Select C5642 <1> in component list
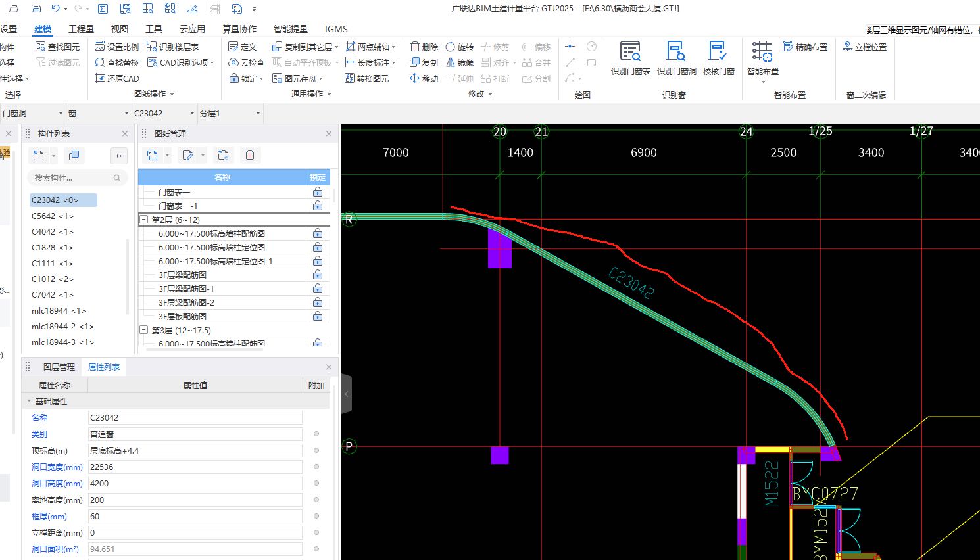 (53, 216)
